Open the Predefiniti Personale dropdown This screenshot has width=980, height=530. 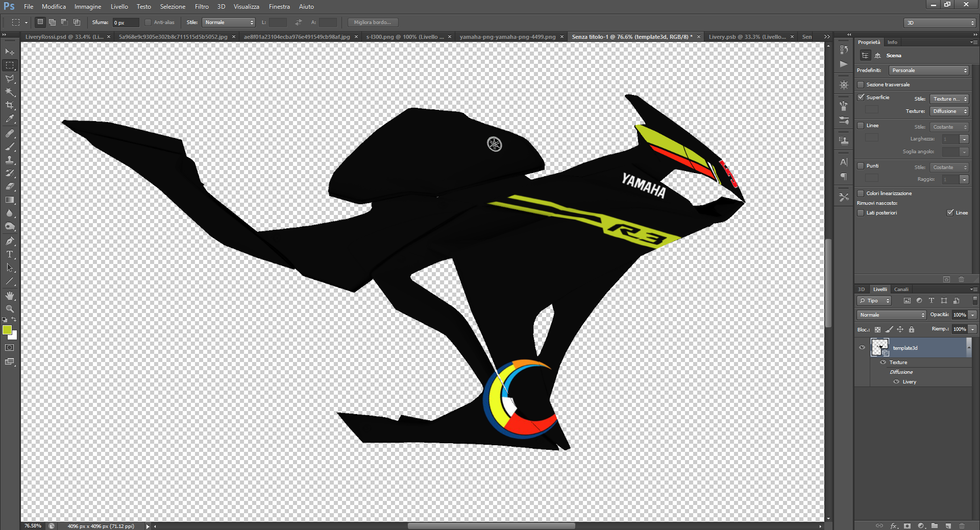pos(928,70)
